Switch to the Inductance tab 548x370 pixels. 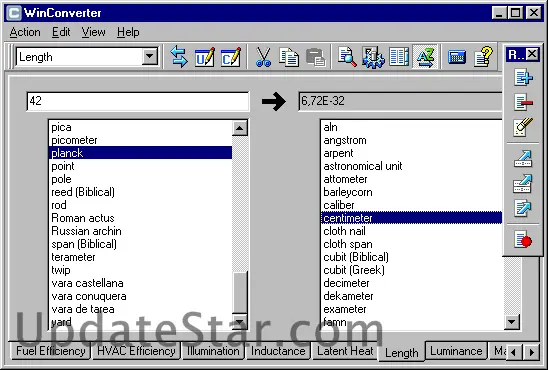(278, 351)
